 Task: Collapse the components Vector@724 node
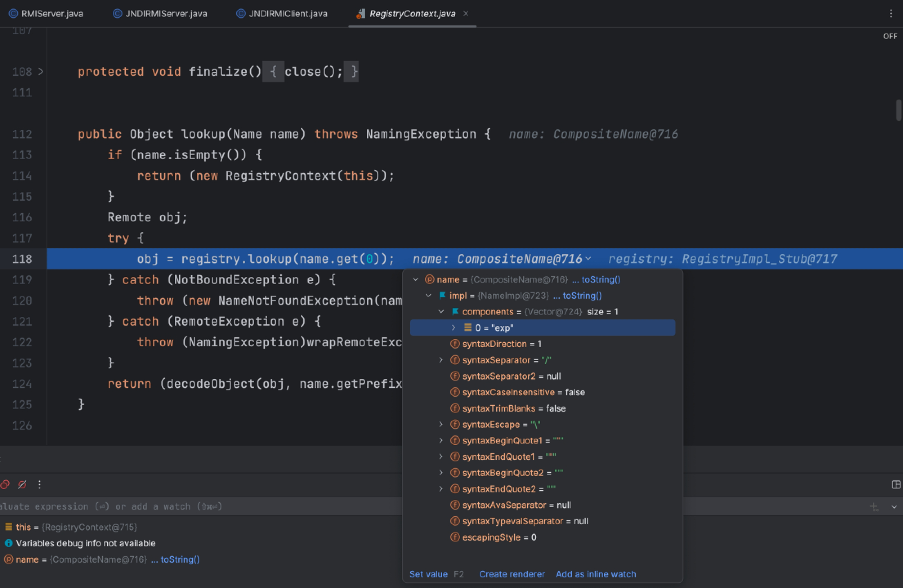pyautogui.click(x=441, y=312)
